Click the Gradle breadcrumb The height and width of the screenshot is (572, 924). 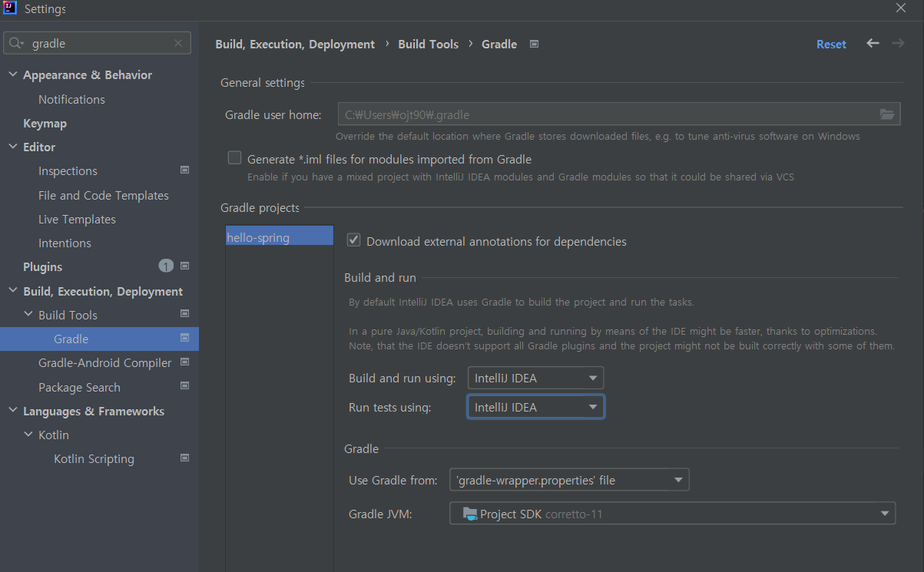[499, 45]
